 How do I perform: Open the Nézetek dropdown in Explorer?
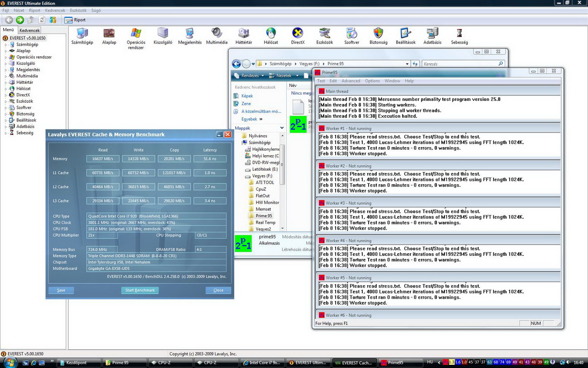284,76
